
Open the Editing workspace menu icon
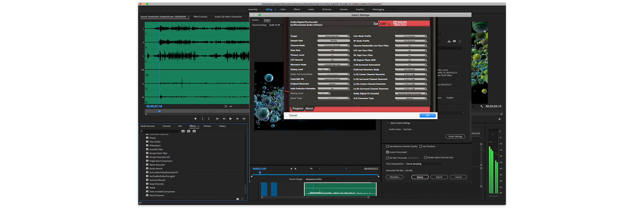(x=275, y=10)
